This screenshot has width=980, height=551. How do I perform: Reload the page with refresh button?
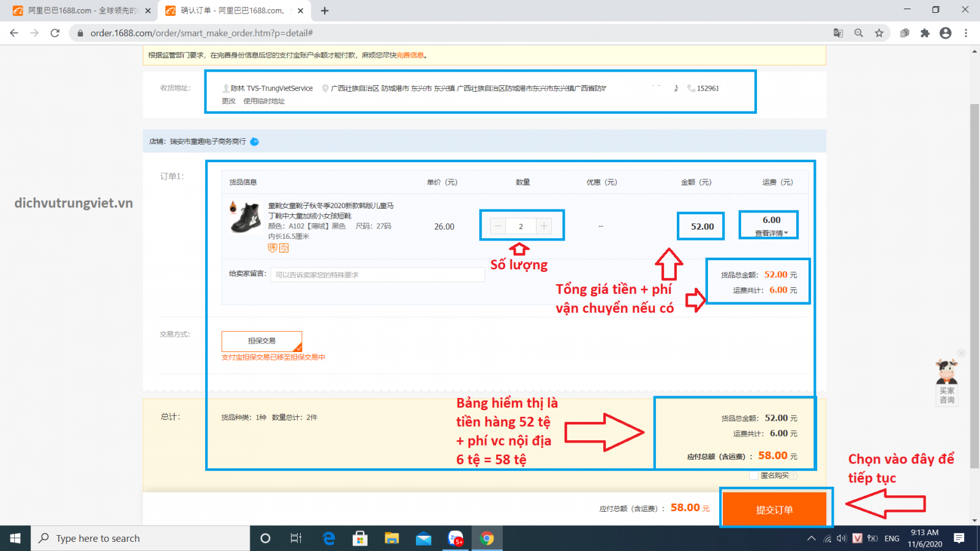click(55, 33)
